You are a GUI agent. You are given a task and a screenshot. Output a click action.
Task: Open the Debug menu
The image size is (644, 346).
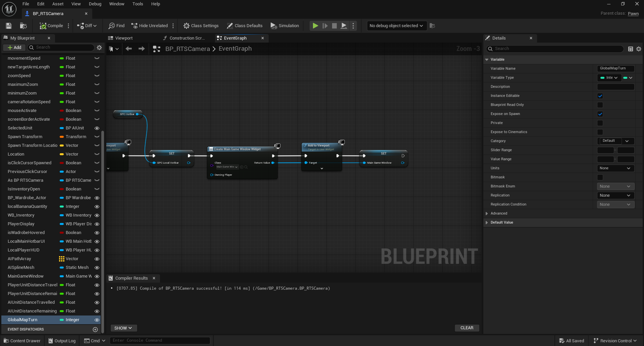(95, 4)
